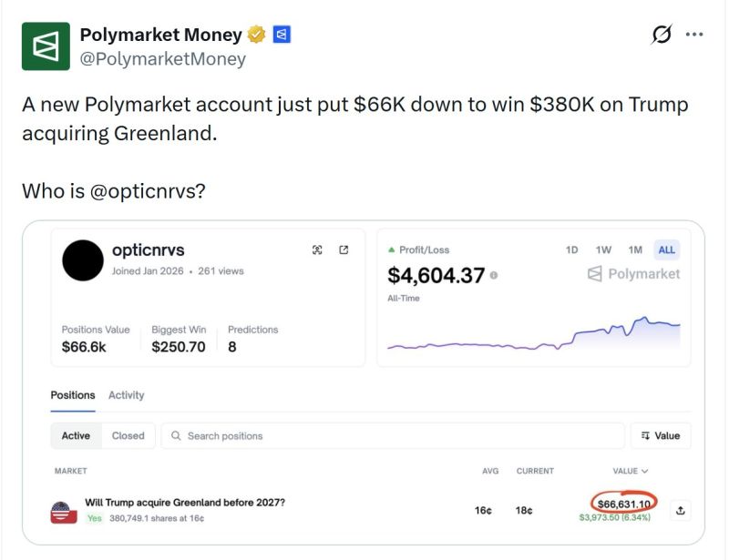Image resolution: width=729 pixels, height=560 pixels.
Task: Select the Positions tab
Action: [x=73, y=395]
